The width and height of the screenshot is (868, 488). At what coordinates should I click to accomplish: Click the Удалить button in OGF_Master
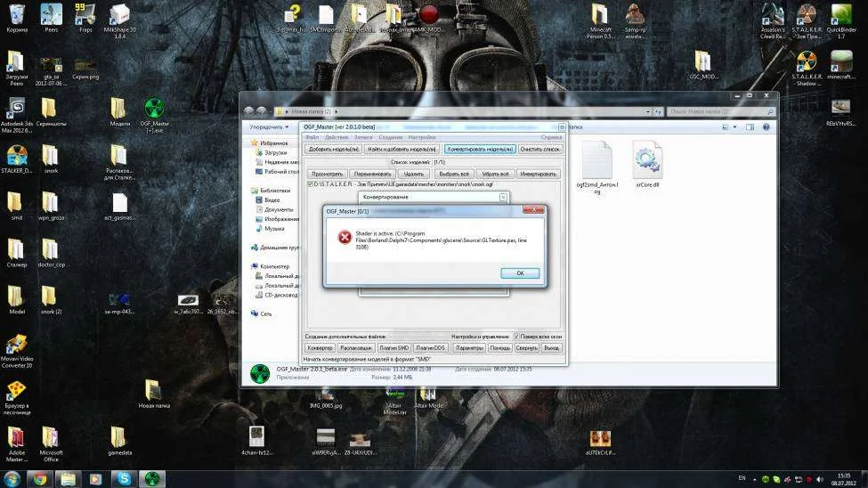coord(413,174)
